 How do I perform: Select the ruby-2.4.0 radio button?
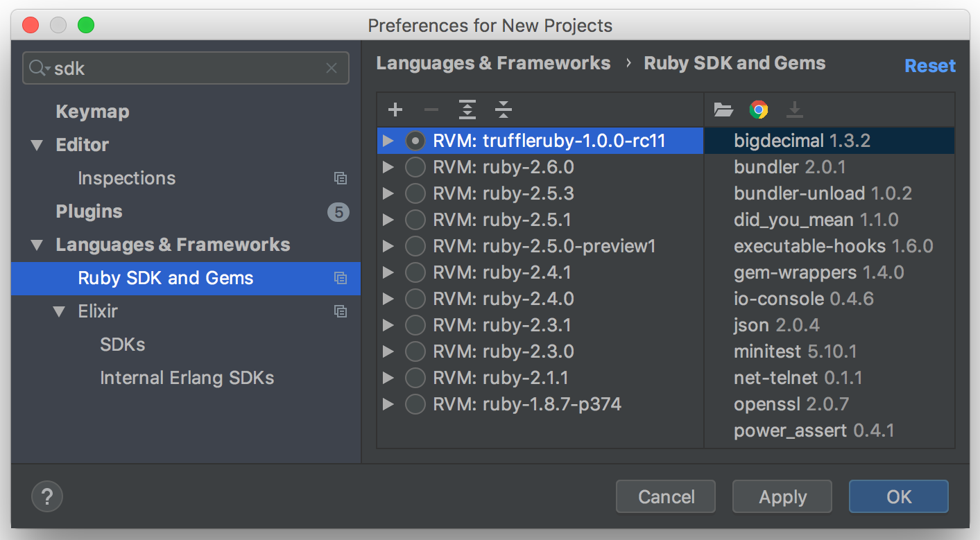415,299
